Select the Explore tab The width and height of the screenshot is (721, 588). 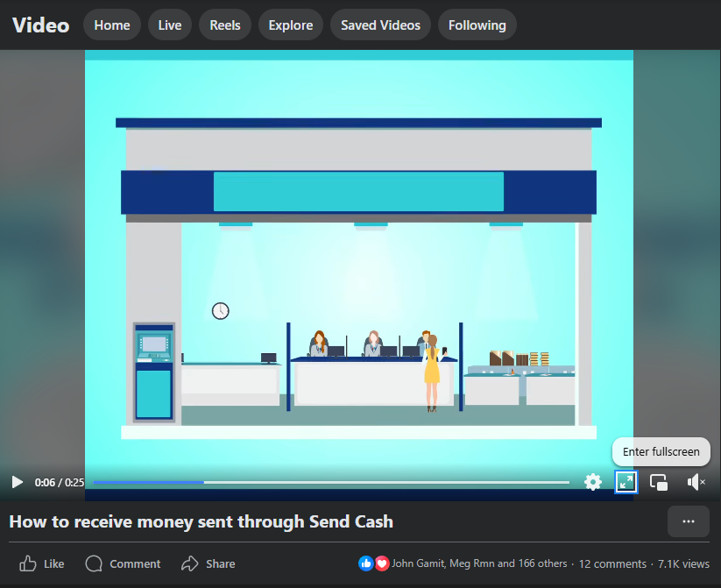pyautogui.click(x=291, y=25)
